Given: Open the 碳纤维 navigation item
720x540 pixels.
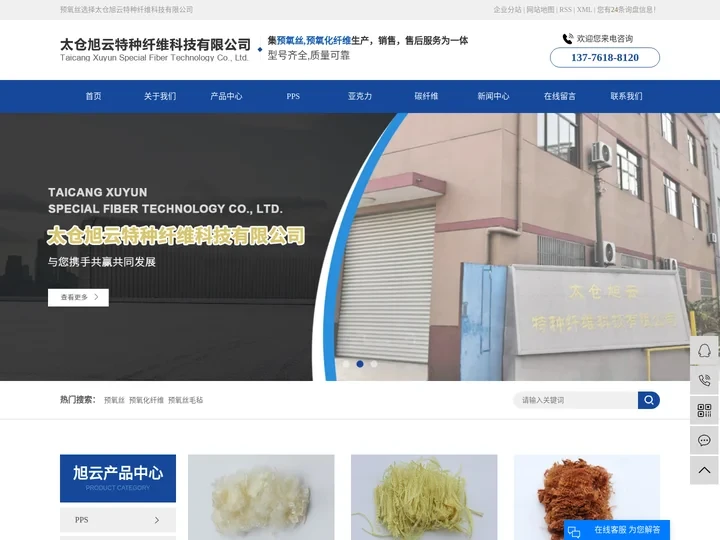Looking at the screenshot, I should [426, 96].
